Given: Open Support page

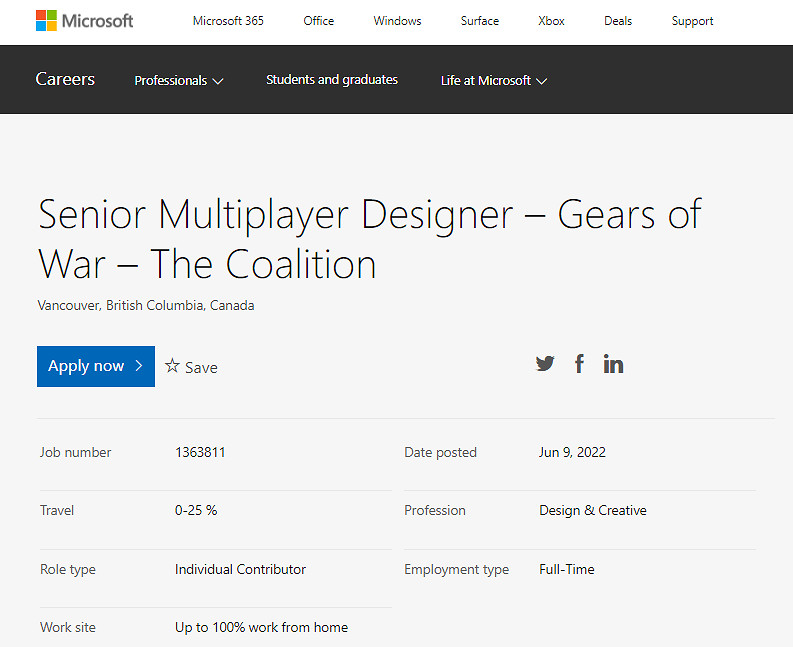Looking at the screenshot, I should [x=693, y=21].
